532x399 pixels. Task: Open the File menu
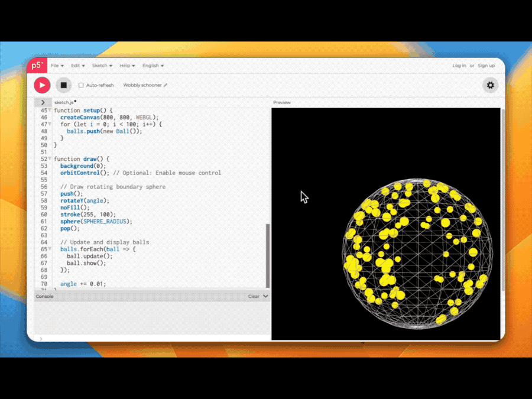(x=56, y=66)
